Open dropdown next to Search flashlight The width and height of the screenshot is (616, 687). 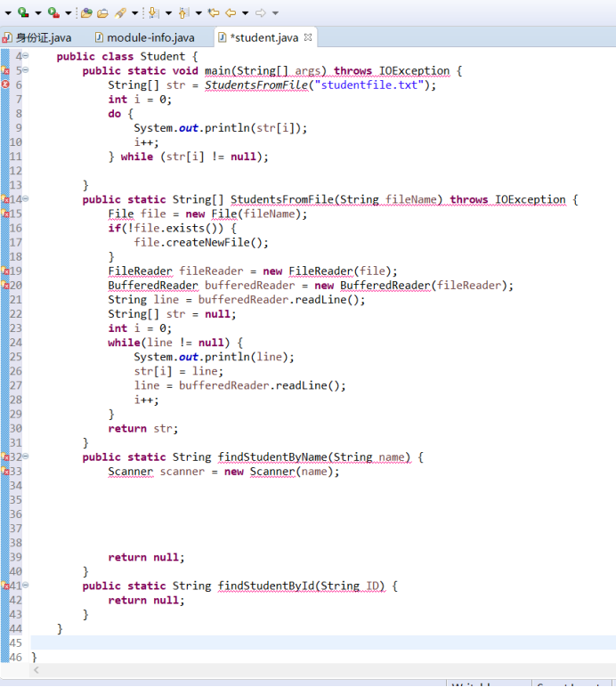135,13
